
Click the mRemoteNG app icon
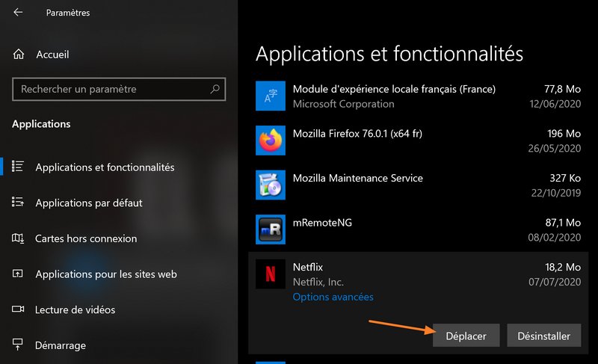[x=271, y=229]
